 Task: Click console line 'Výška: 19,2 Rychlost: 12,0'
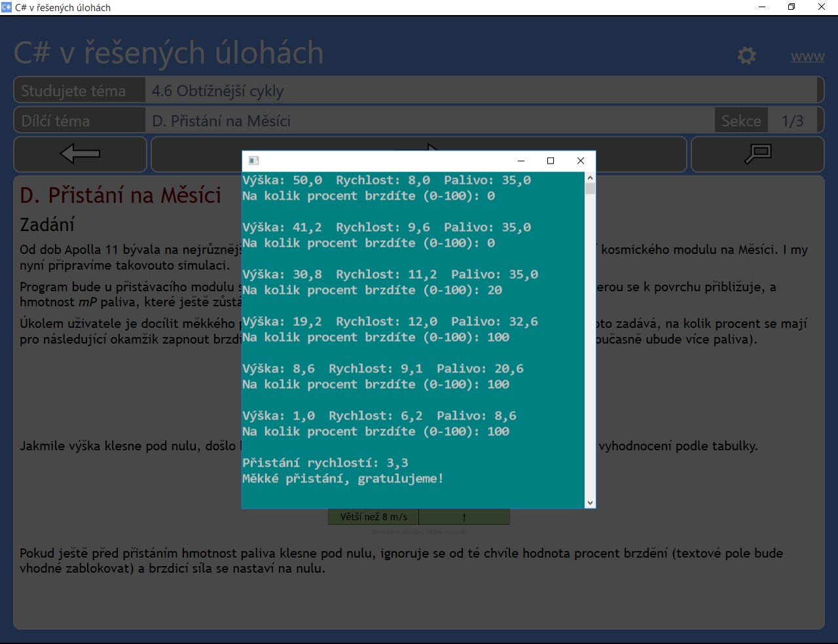tap(390, 322)
